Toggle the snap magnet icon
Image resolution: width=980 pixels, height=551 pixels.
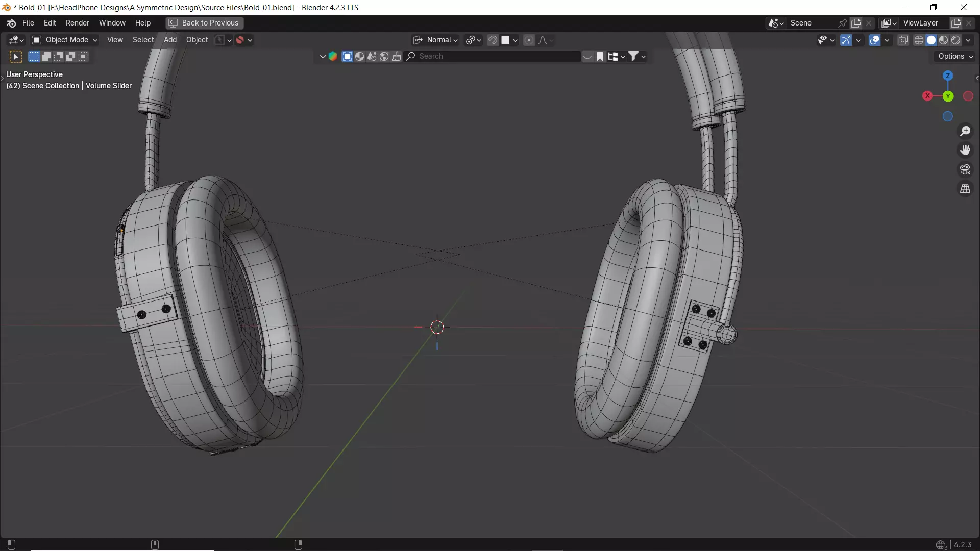pyautogui.click(x=493, y=40)
